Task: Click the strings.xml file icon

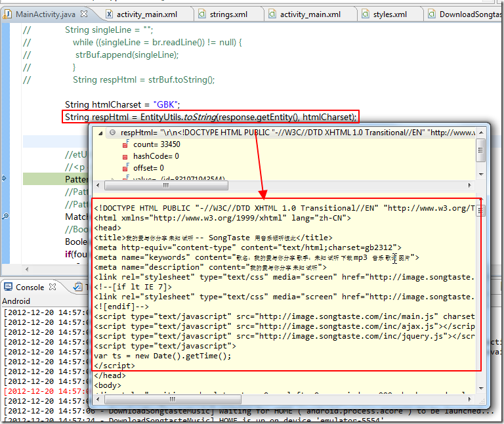Action: (202, 14)
